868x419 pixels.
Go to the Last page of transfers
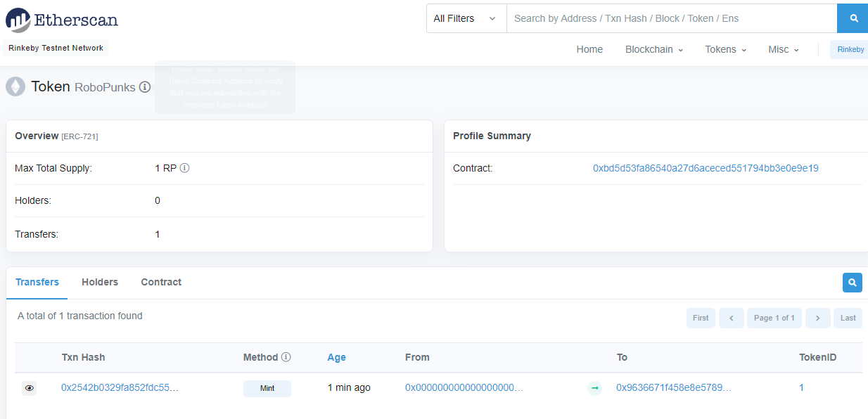pyautogui.click(x=848, y=318)
